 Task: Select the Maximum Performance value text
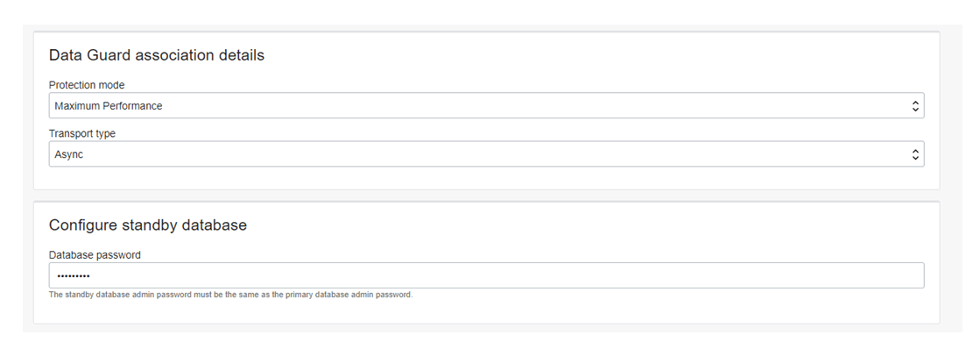[108, 106]
